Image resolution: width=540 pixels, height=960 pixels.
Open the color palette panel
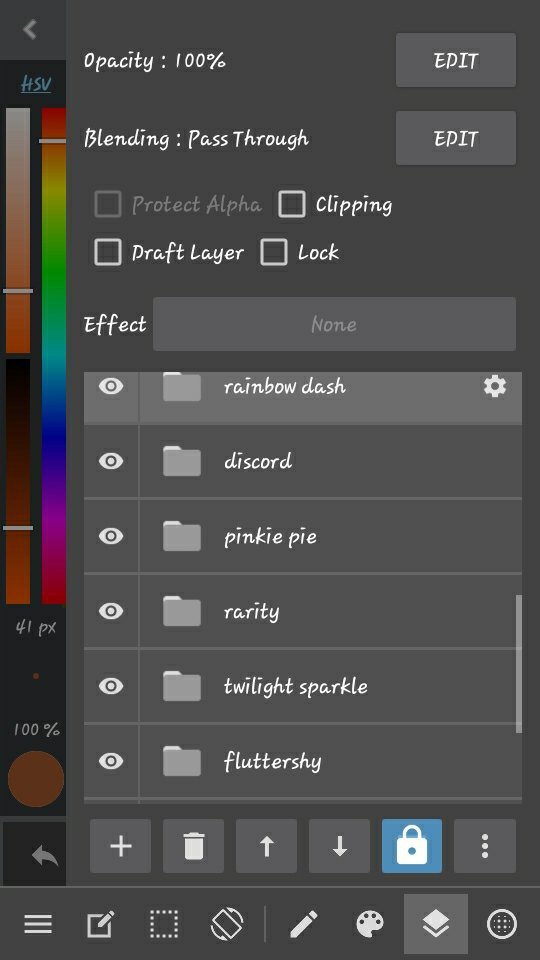coord(370,923)
